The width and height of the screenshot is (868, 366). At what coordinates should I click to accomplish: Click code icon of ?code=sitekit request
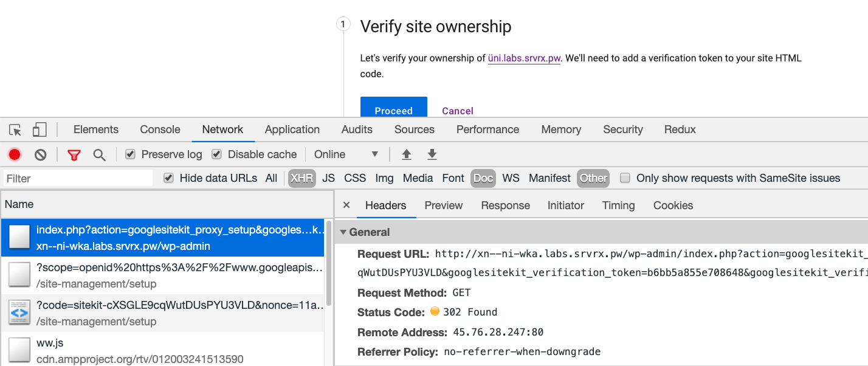coord(19,313)
